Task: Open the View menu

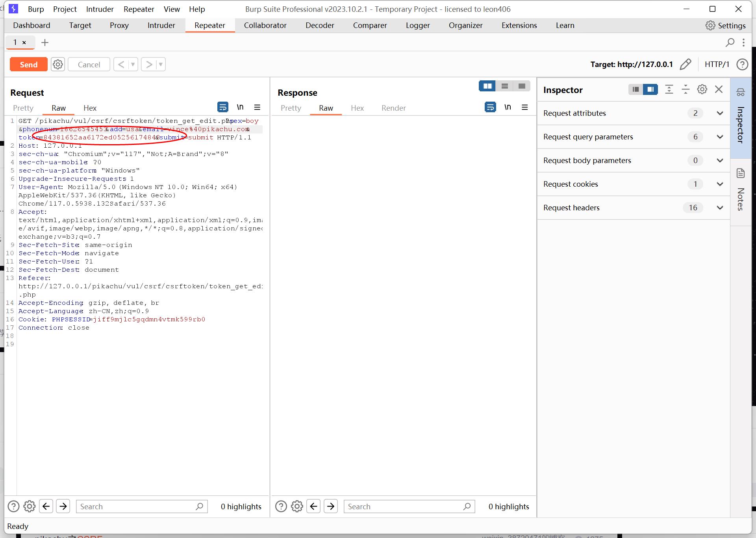Action: (x=172, y=9)
